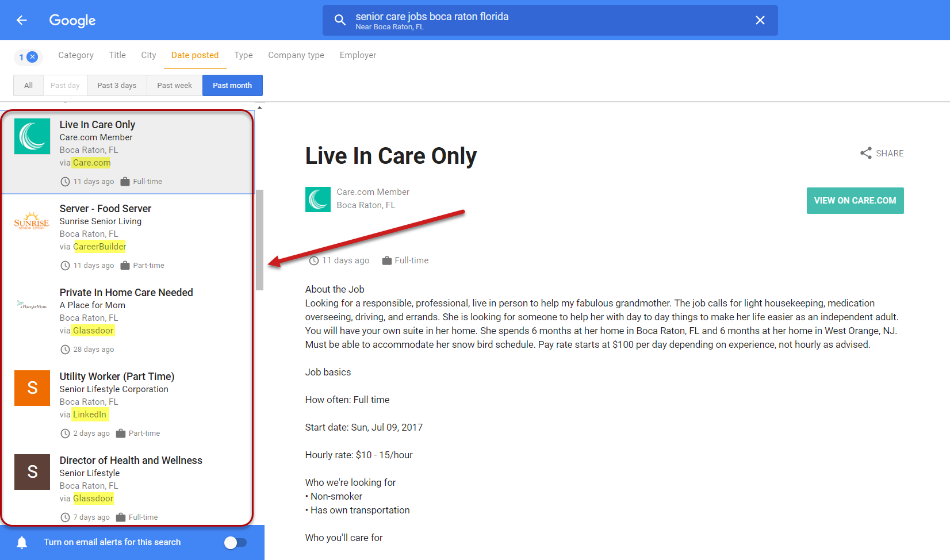The image size is (950, 560).
Task: Click the search magnifier icon
Action: (340, 21)
